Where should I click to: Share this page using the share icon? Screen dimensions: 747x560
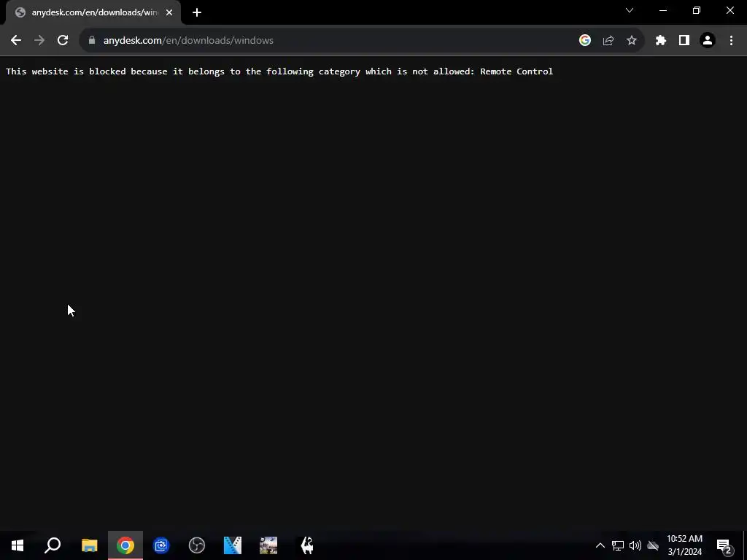coord(608,41)
